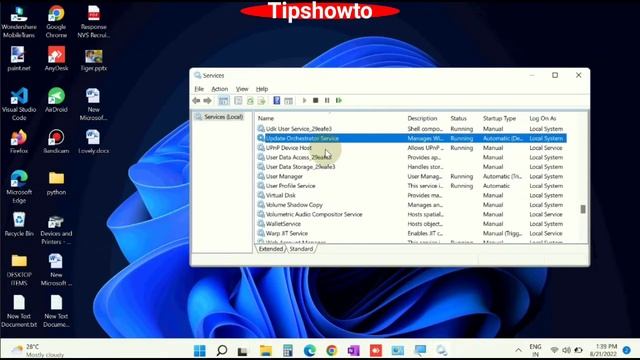Select the Recycle Bin desktop icon
The image size is (640, 360).
pos(19,224)
